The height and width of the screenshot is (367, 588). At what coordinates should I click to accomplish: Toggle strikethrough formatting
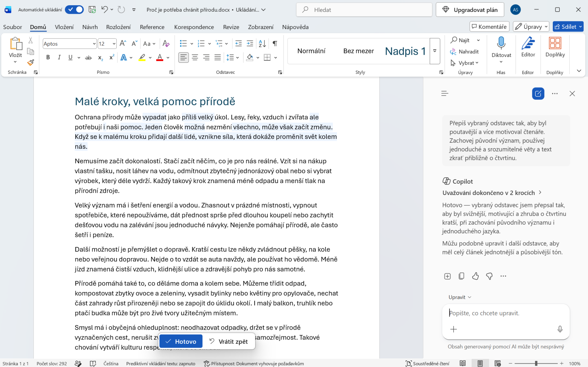[x=89, y=57]
